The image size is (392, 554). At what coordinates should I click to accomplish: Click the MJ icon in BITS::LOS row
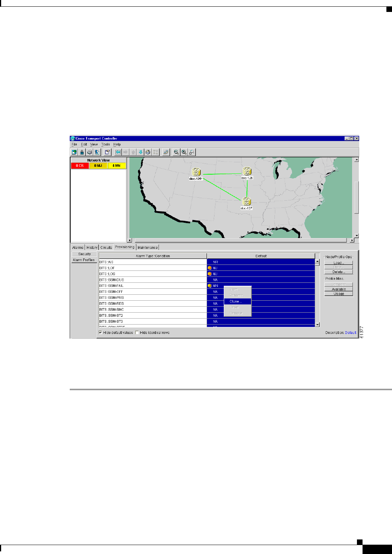[x=210, y=274]
